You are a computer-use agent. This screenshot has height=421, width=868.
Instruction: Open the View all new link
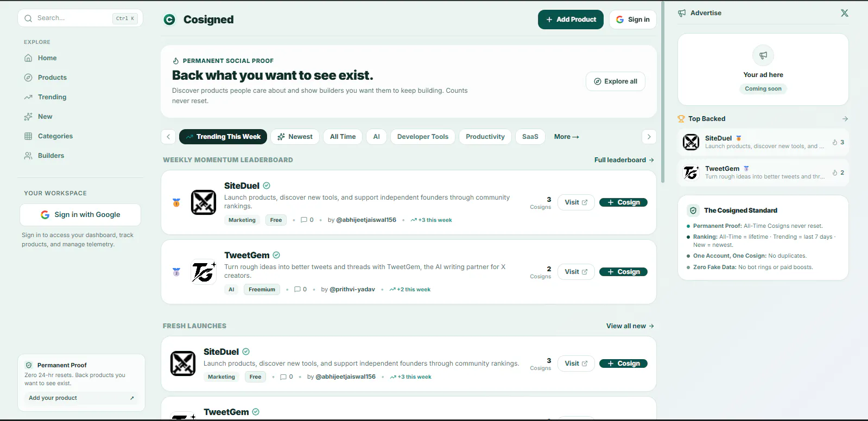[x=630, y=326]
